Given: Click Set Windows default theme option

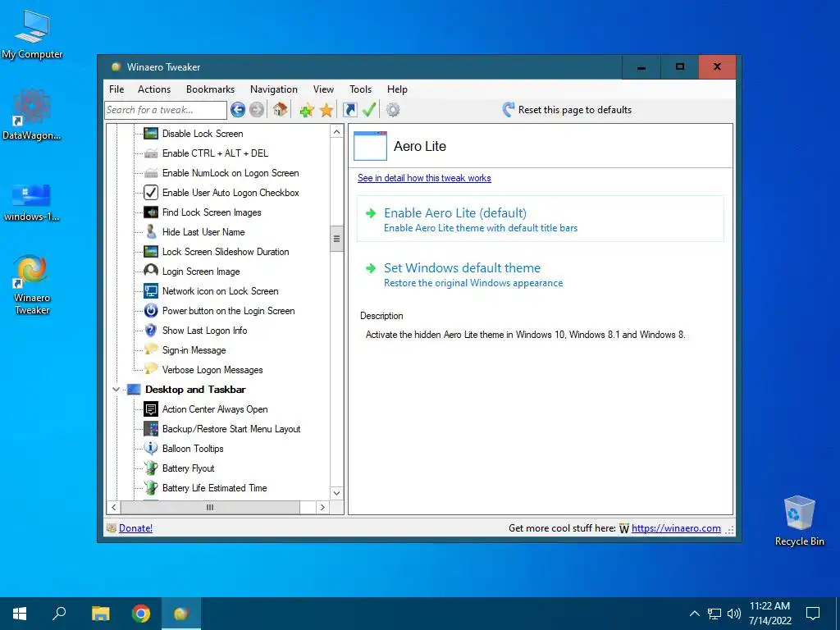Looking at the screenshot, I should pyautogui.click(x=541, y=274).
